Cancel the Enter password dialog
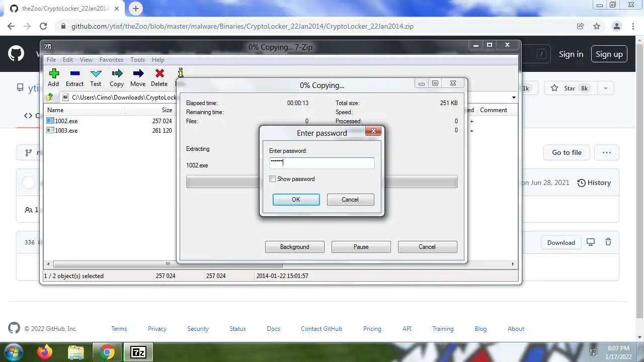 pyautogui.click(x=350, y=200)
